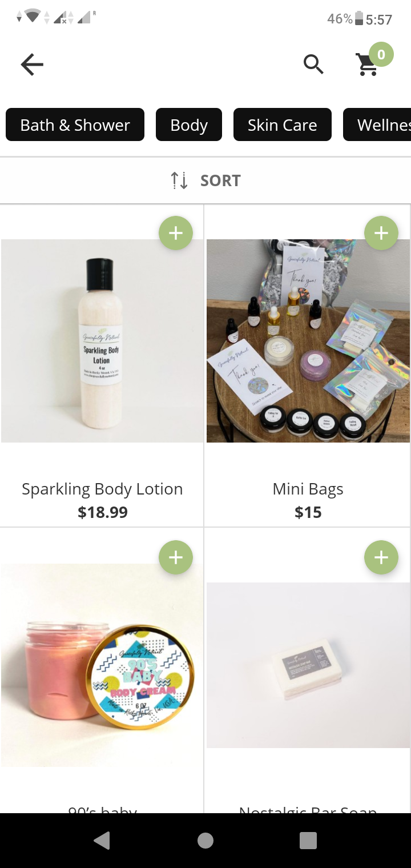
Task: Open the Mini Bags product image
Action: coord(308,341)
